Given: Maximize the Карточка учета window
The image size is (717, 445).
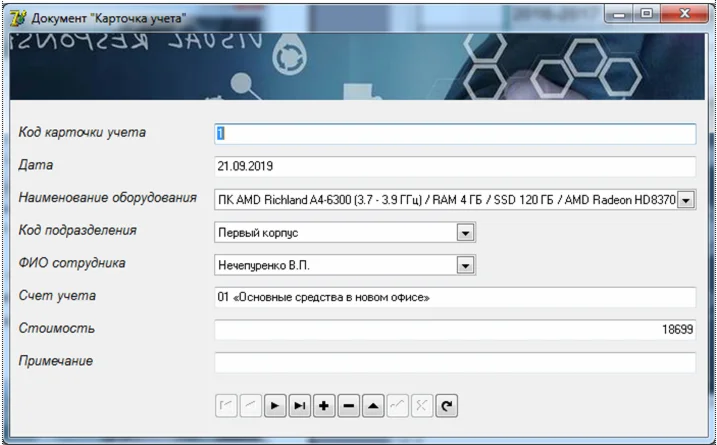Looking at the screenshot, I should [x=646, y=14].
